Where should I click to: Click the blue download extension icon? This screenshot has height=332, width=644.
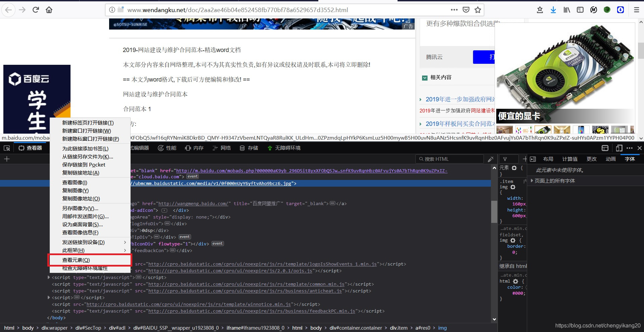click(620, 10)
